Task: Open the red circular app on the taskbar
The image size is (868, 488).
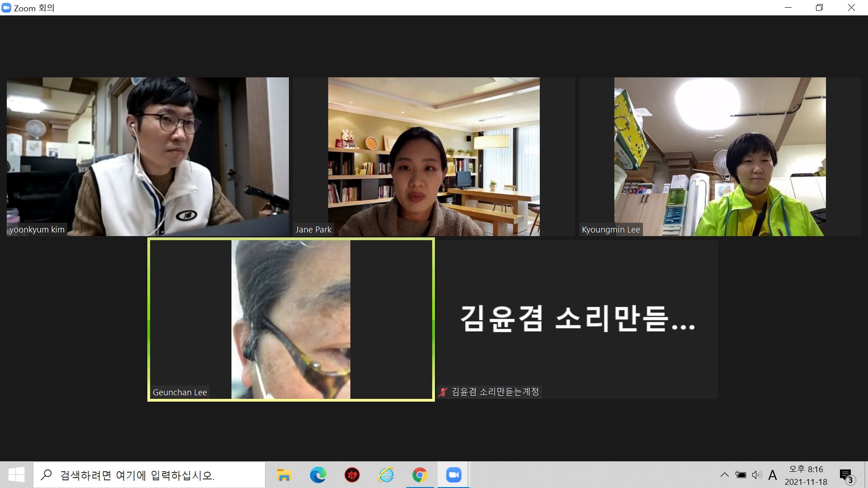Action: pyautogui.click(x=352, y=475)
